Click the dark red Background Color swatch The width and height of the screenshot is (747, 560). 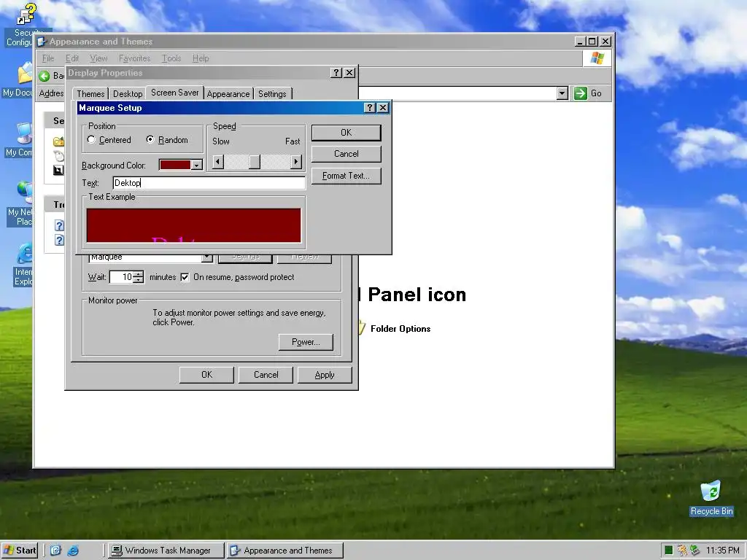tap(175, 165)
